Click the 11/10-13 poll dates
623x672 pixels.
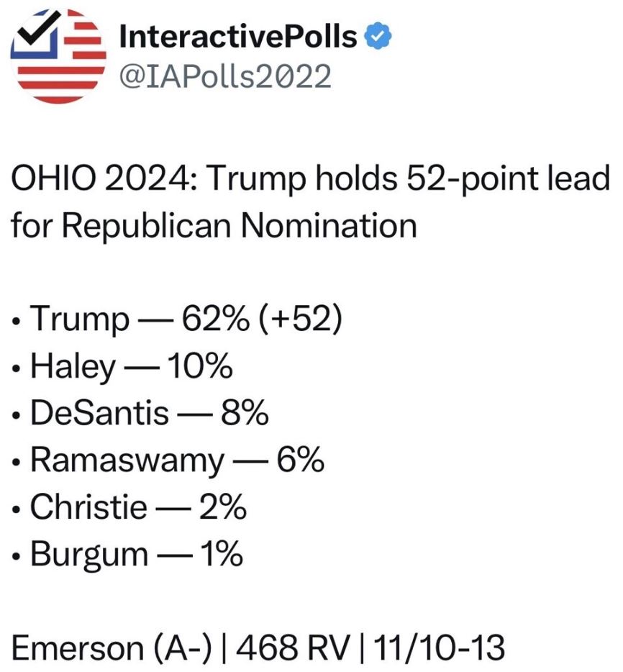(x=439, y=647)
